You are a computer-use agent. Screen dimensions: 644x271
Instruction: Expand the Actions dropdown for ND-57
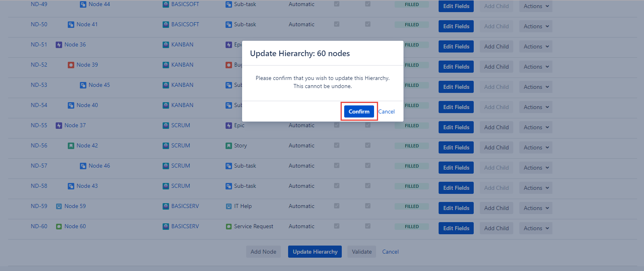(535, 168)
